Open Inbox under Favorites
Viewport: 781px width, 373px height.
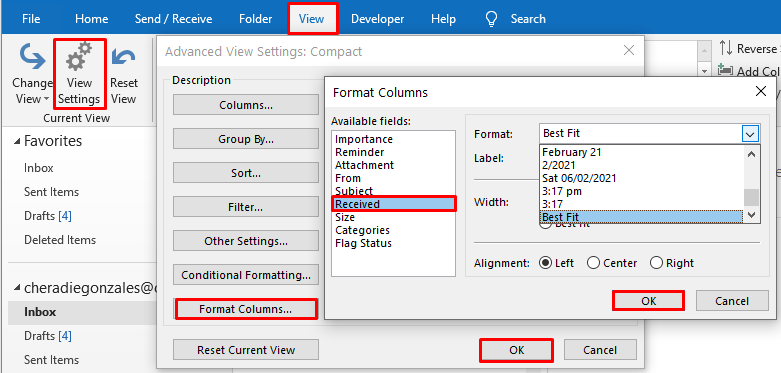[38, 168]
